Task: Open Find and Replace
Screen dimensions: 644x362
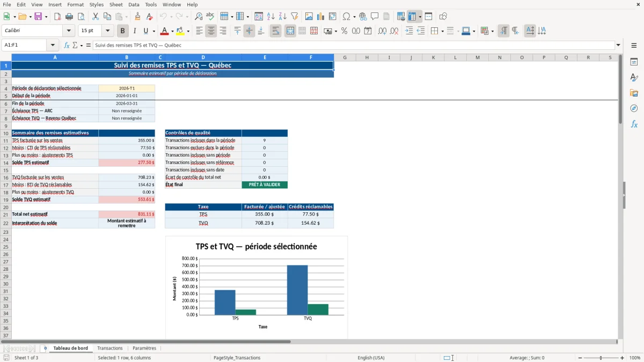Action: coord(198,17)
